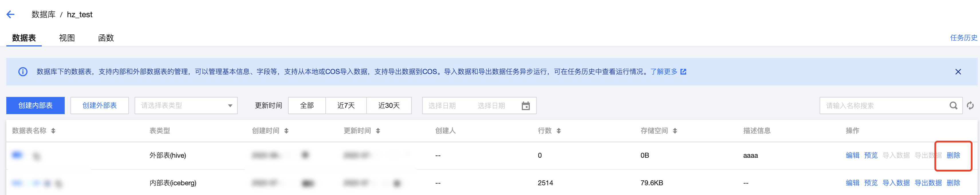Click the back arrow icon
The height and width of the screenshot is (195, 980).
pos(11,14)
